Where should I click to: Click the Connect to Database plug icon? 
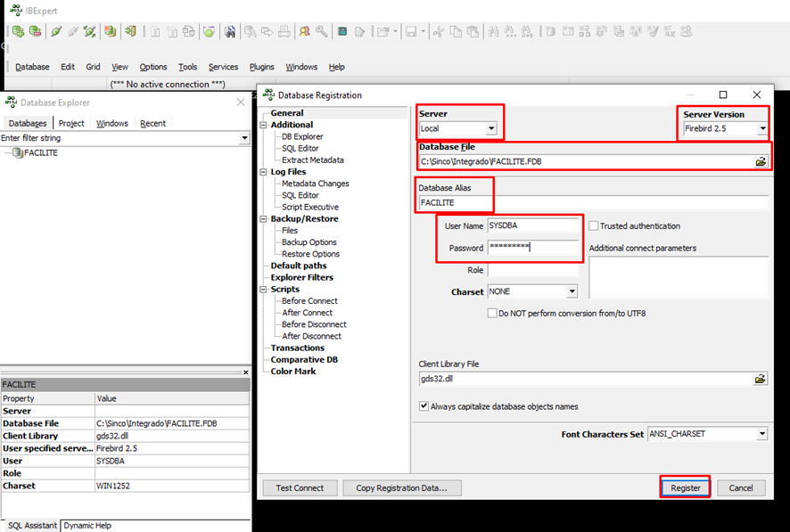click(55, 31)
